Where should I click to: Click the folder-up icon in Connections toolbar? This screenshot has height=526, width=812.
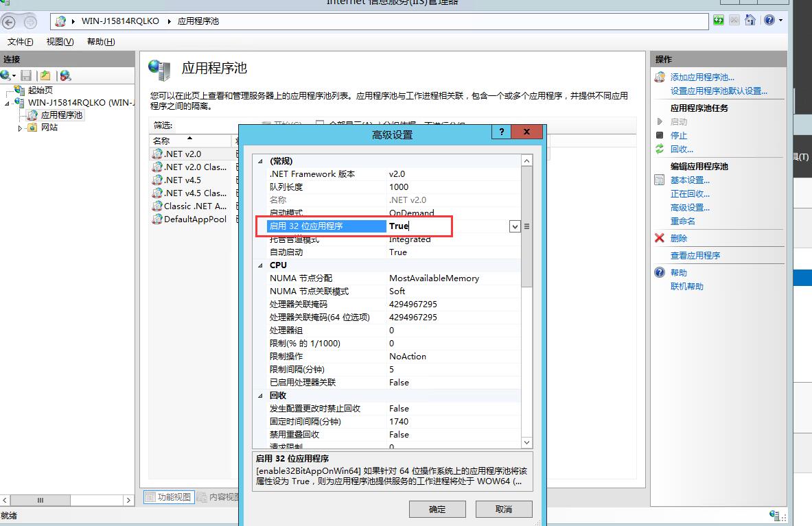pos(45,75)
